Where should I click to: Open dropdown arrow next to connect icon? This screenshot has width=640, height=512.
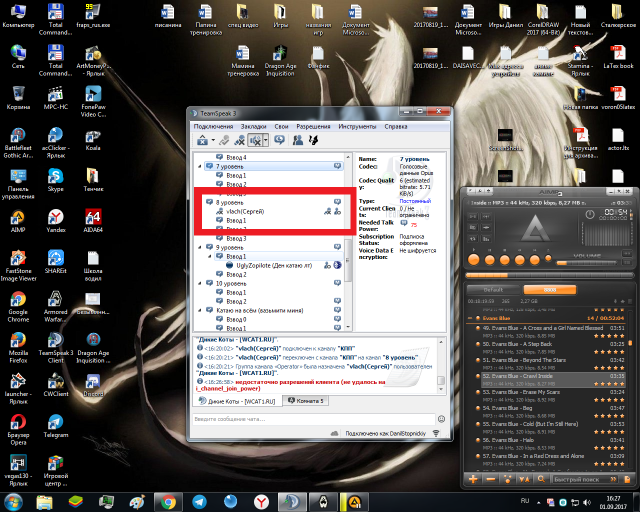[212, 141]
